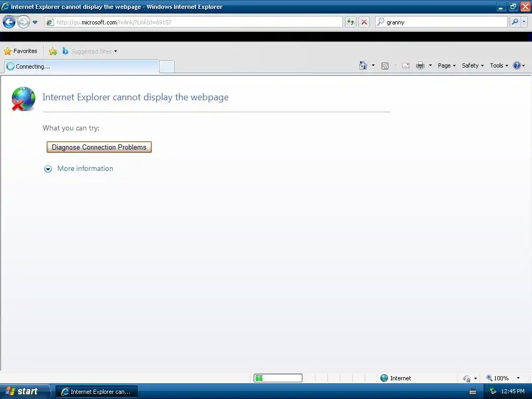Open the search provider dropdown arrow
The image size is (532, 399).
[x=524, y=22]
